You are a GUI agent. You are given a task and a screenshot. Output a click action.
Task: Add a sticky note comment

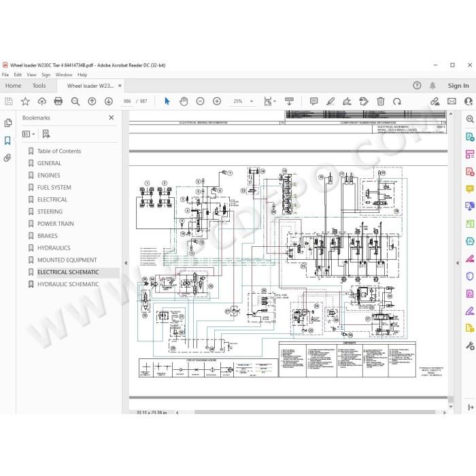click(x=313, y=101)
